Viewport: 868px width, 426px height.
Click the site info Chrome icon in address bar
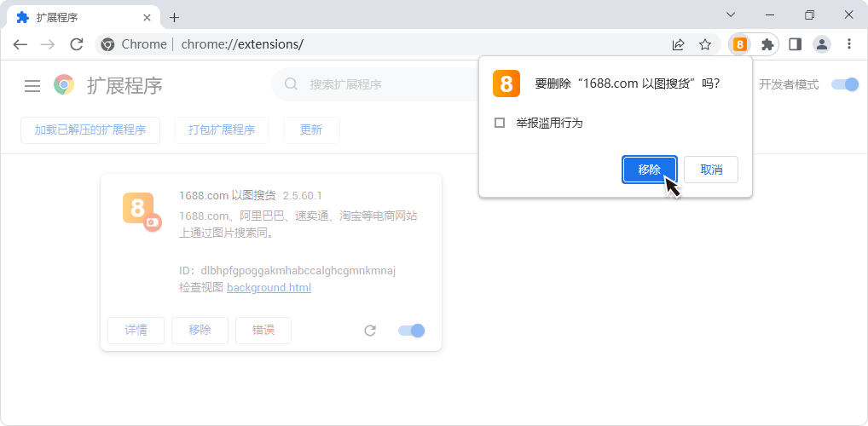pyautogui.click(x=107, y=45)
